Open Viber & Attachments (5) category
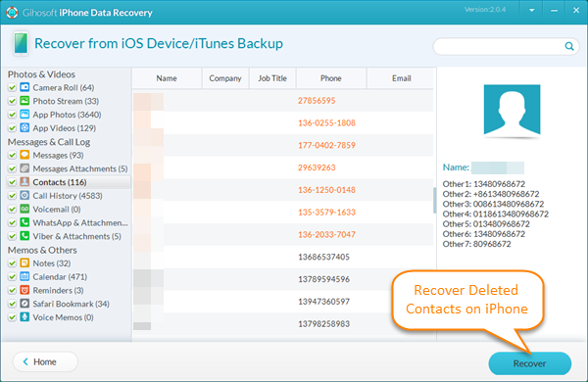588x382 pixels. pos(76,236)
